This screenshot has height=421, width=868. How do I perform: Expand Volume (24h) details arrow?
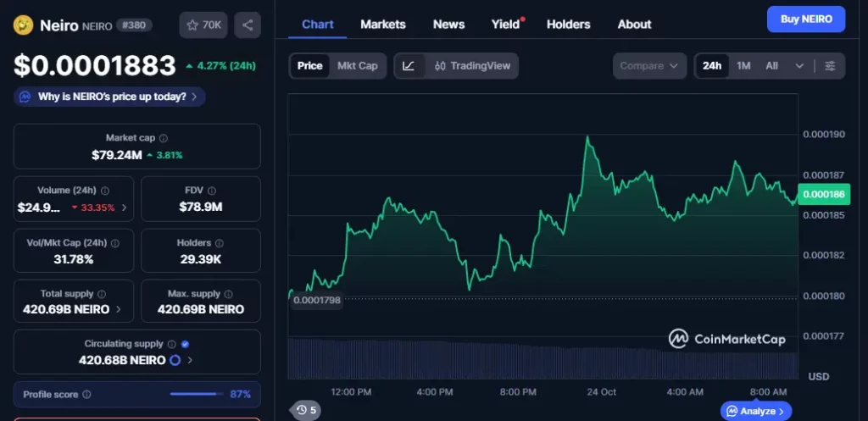(125, 208)
